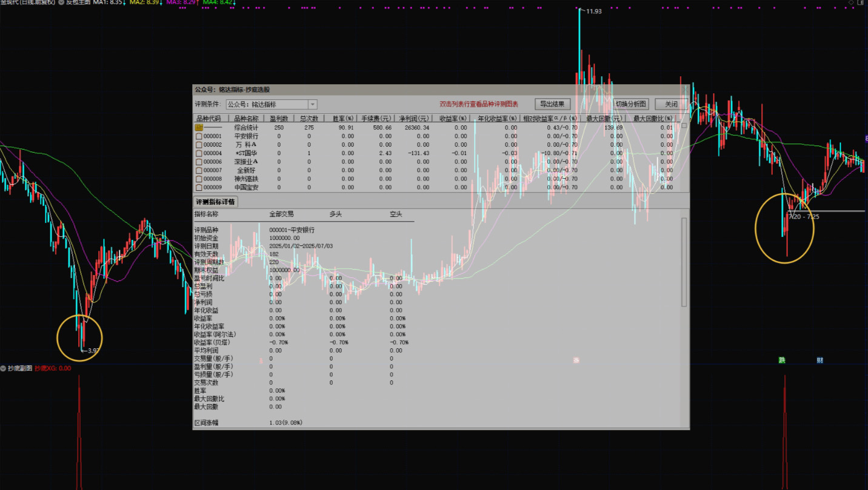Click the blue 财 marker icon
The height and width of the screenshot is (490, 868).
[820, 360]
